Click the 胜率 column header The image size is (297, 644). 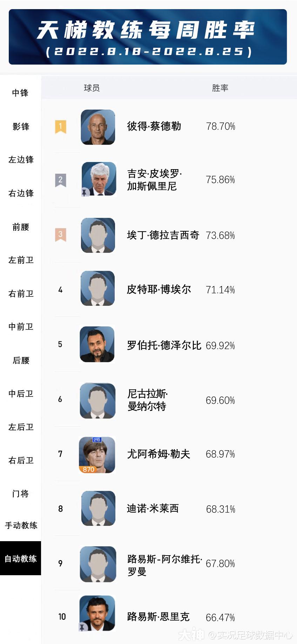click(x=220, y=88)
